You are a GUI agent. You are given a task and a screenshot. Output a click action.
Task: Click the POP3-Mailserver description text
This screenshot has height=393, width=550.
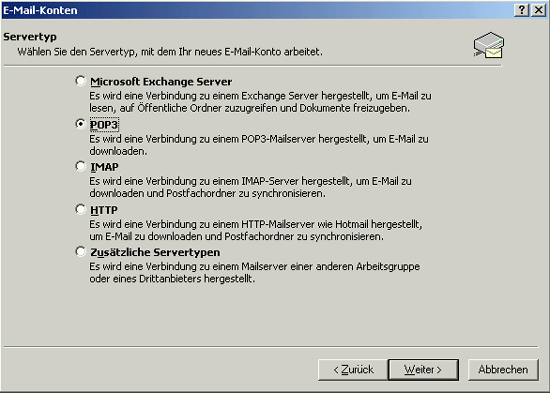point(259,145)
